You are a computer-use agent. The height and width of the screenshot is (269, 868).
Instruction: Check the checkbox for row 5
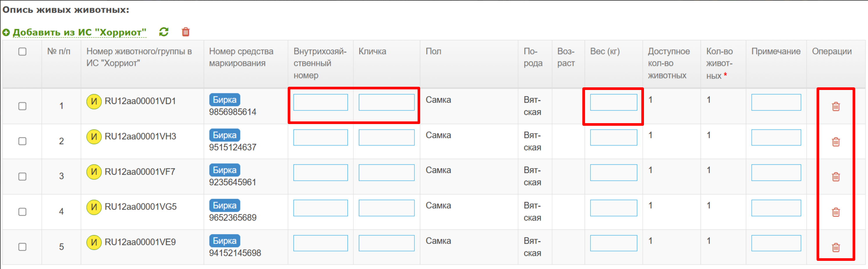pyautogui.click(x=22, y=247)
